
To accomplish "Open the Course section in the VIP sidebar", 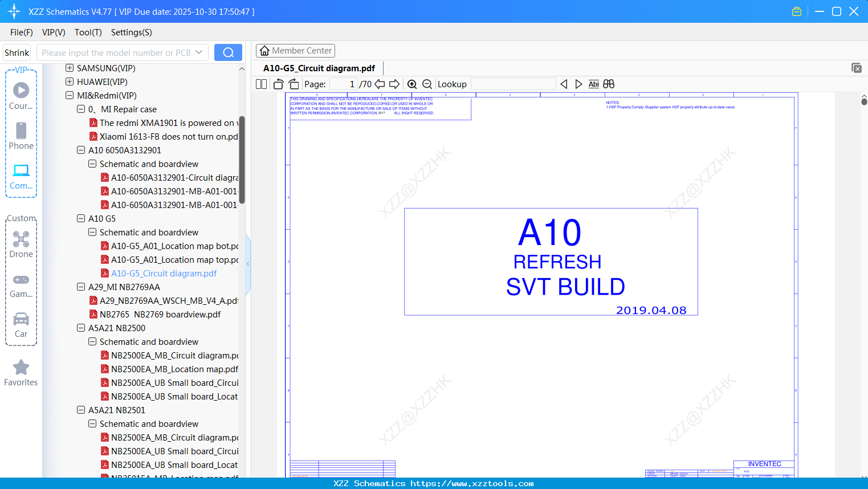I will (x=21, y=96).
